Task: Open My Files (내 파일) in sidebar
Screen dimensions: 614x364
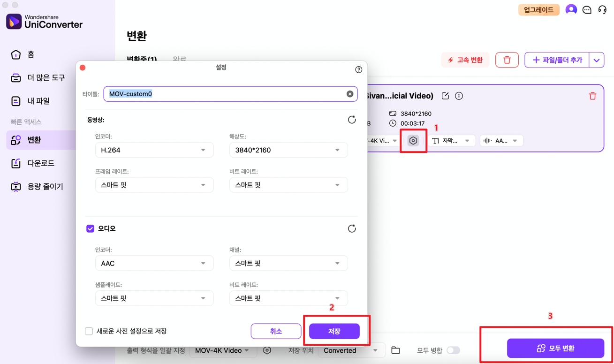Action: [x=30, y=101]
